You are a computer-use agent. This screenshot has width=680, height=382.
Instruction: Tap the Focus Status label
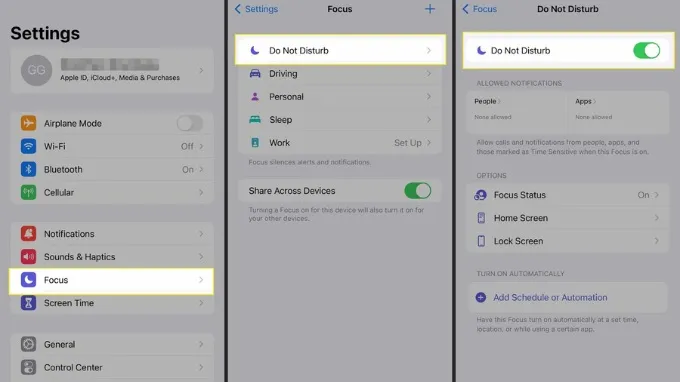pos(520,195)
